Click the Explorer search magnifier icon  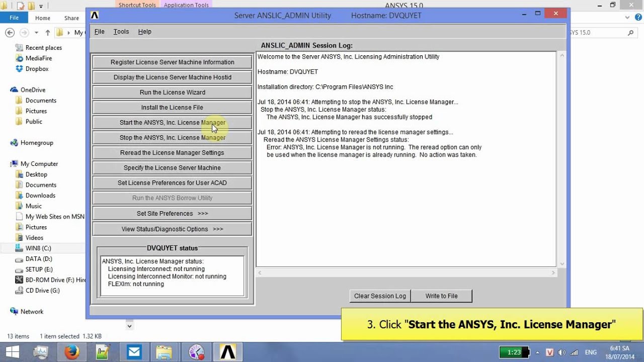pyautogui.click(x=630, y=33)
